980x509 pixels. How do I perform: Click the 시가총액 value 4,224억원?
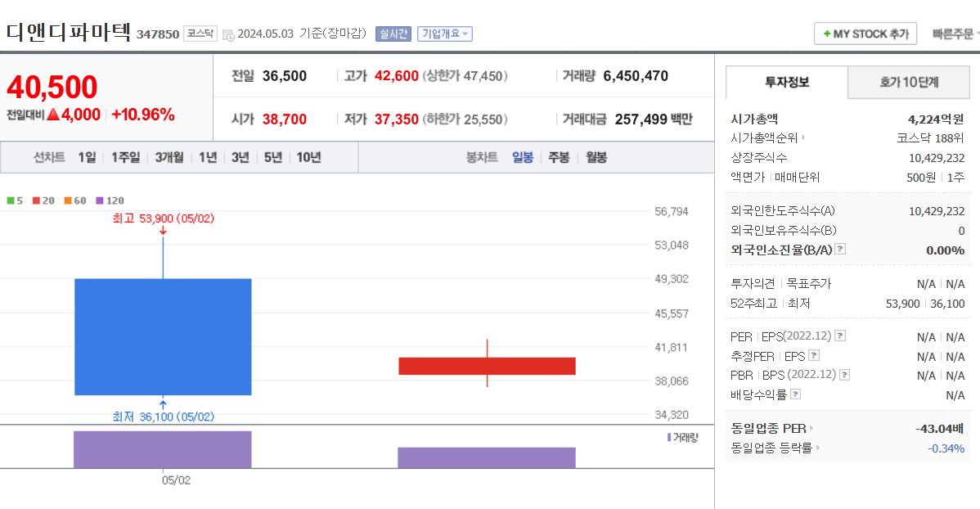click(936, 119)
